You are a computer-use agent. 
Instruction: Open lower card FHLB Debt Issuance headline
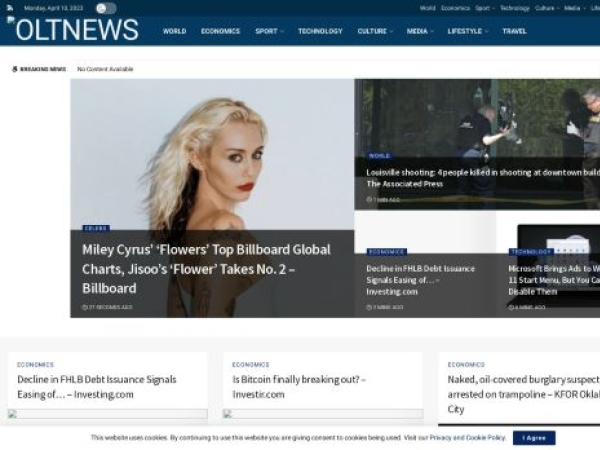97,387
